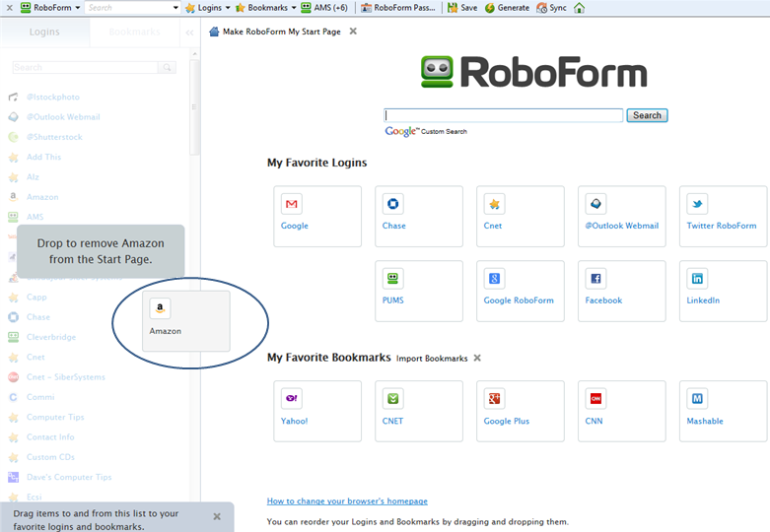770x532 pixels.
Task: Click the Sync toolbar button
Action: [551, 8]
